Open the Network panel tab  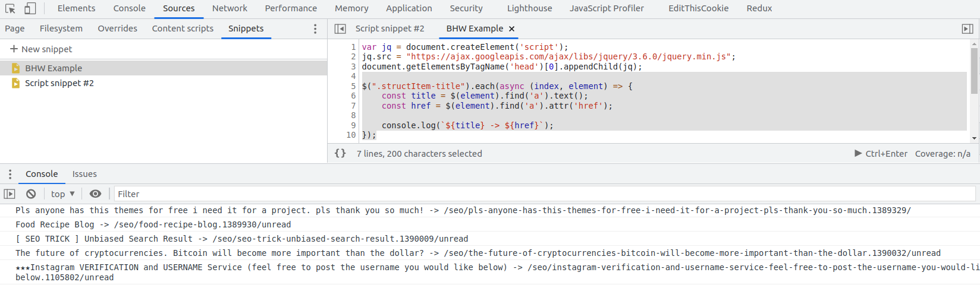pos(230,8)
